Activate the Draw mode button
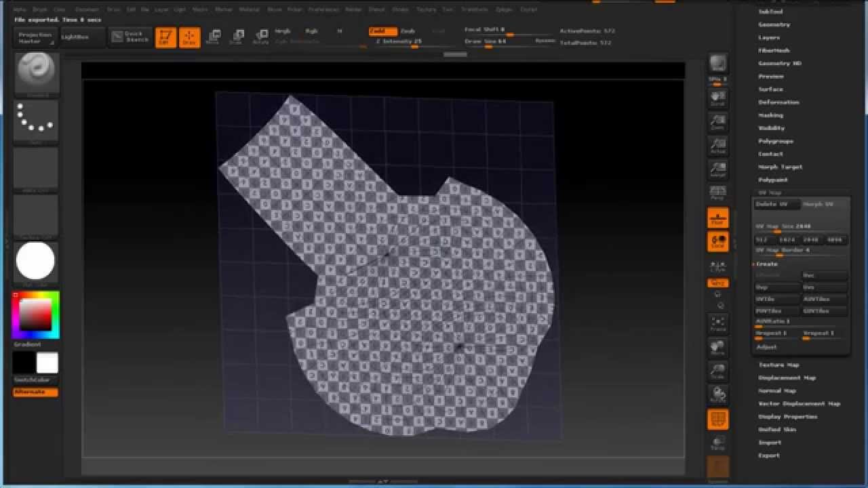 [189, 38]
